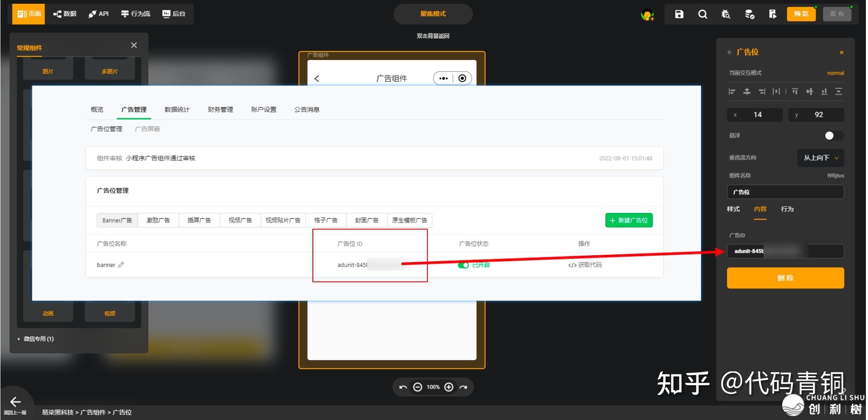Click the x position input field

tap(755, 115)
